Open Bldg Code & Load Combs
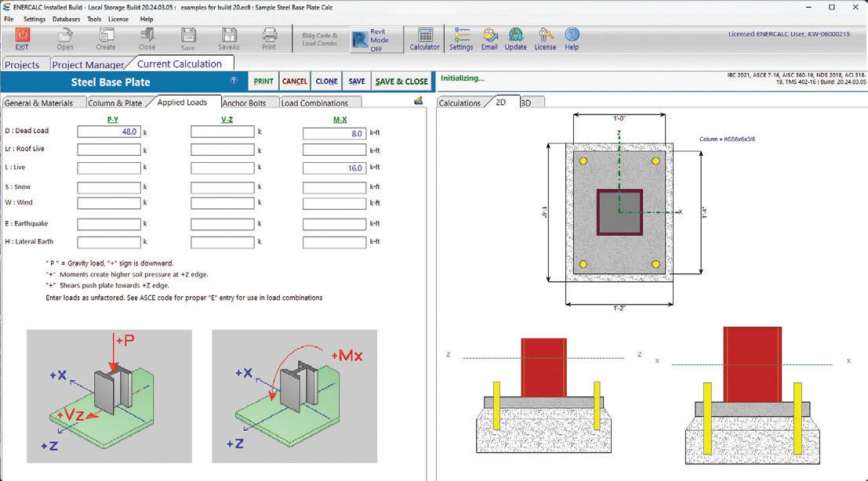 [319, 39]
